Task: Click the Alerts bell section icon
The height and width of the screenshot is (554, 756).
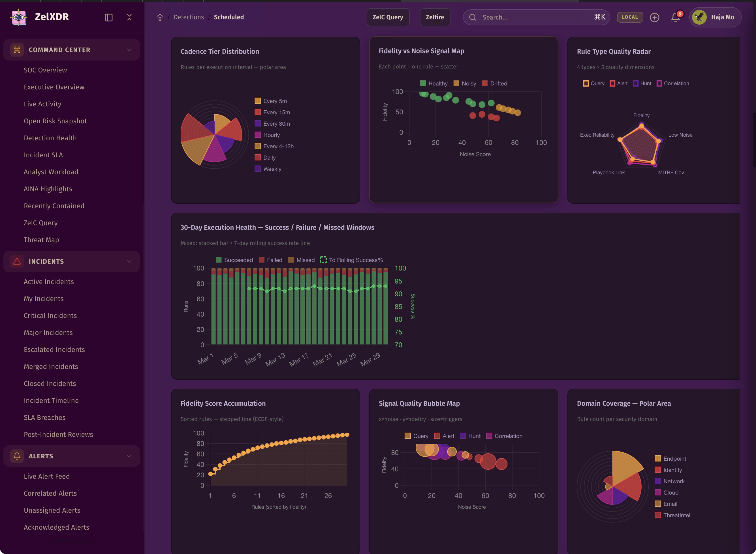Action: tap(17, 456)
